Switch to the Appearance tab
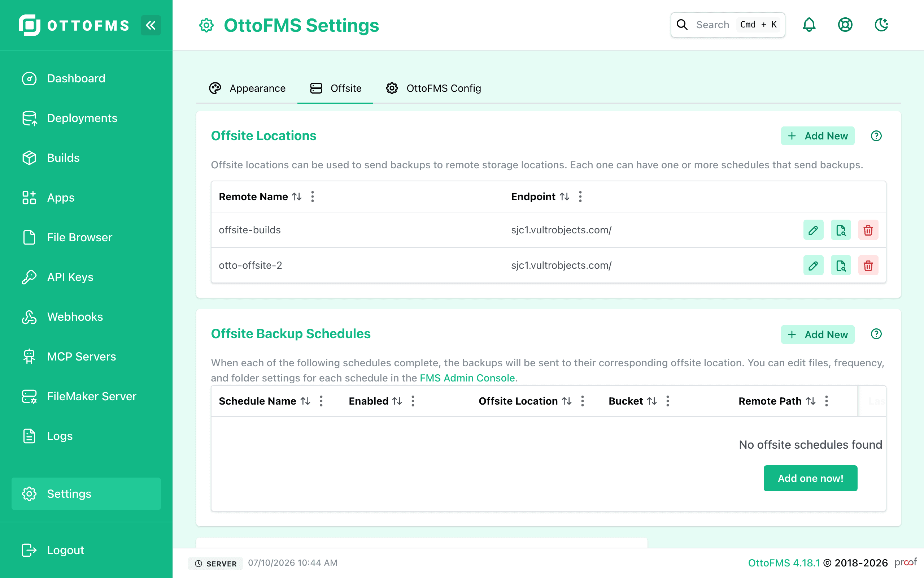Viewport: 924px width, 578px height. (247, 88)
